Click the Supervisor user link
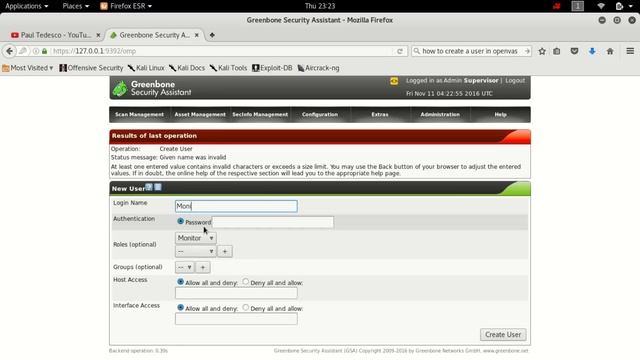Screen dimensions: 640x360 pyautogui.click(x=481, y=80)
